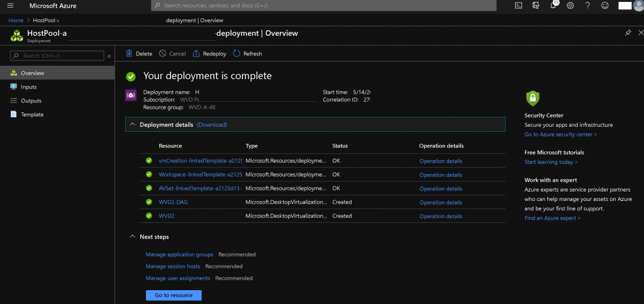This screenshot has height=304, width=644.
Task: Click the left menu Search (Ctrl+/) box
Action: [57, 56]
